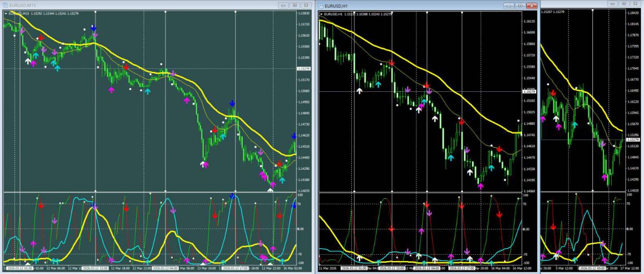Maximize the rightmost partially hidden chart window
The image size is (644, 274).
624,3
